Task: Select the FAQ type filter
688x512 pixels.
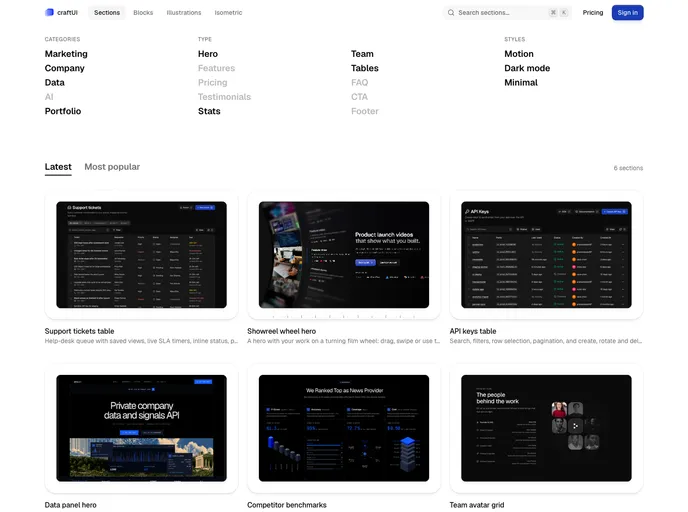Action: pos(359,82)
